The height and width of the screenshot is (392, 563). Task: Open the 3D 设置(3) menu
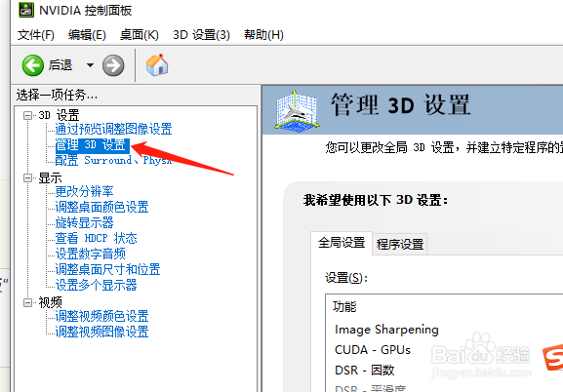coord(201,35)
